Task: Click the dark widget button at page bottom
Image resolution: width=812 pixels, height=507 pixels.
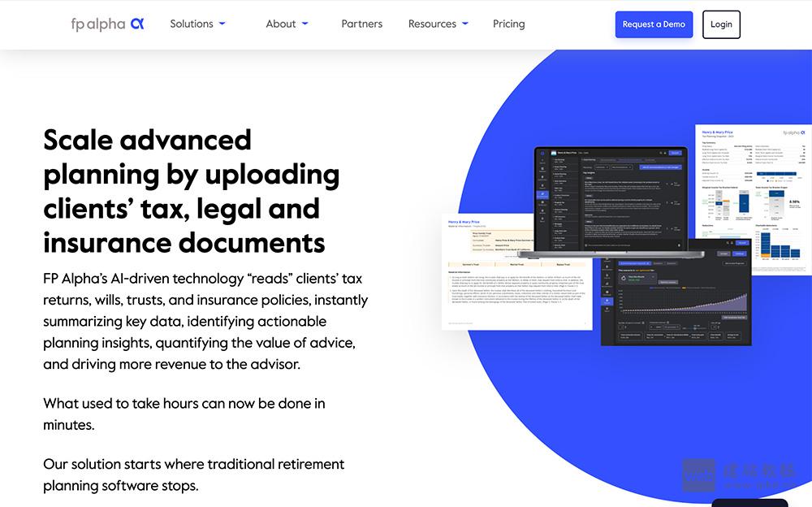Action: (749, 502)
